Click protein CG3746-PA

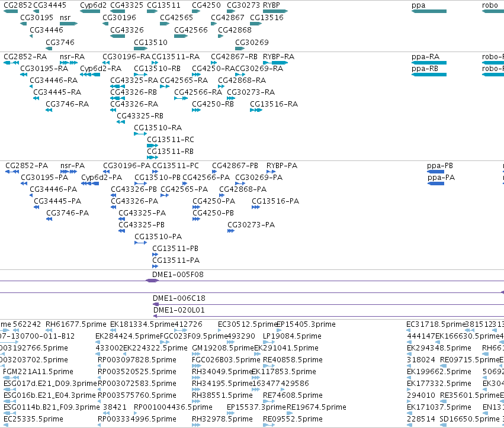(x=68, y=213)
